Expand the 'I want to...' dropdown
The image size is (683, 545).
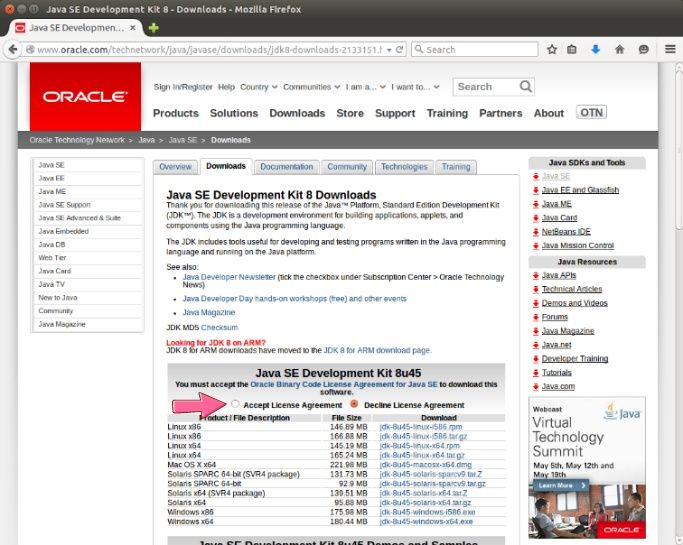click(415, 87)
